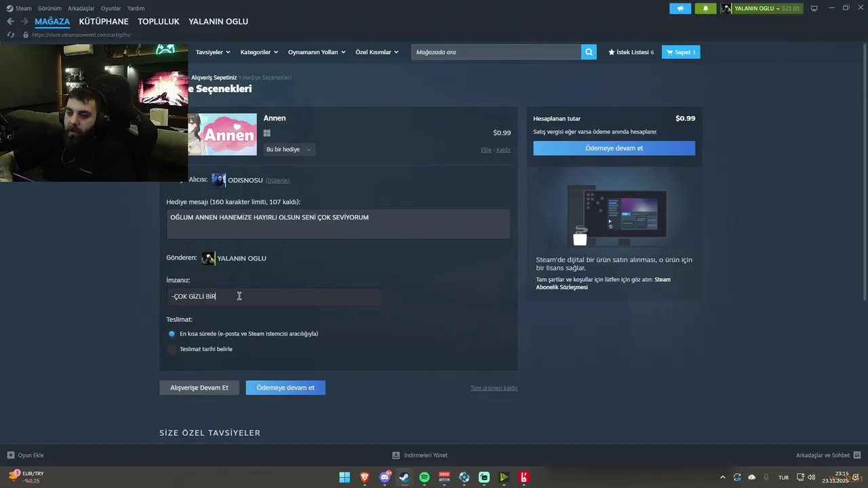Click the store search input field
The height and width of the screenshot is (488, 868).
coord(496,52)
